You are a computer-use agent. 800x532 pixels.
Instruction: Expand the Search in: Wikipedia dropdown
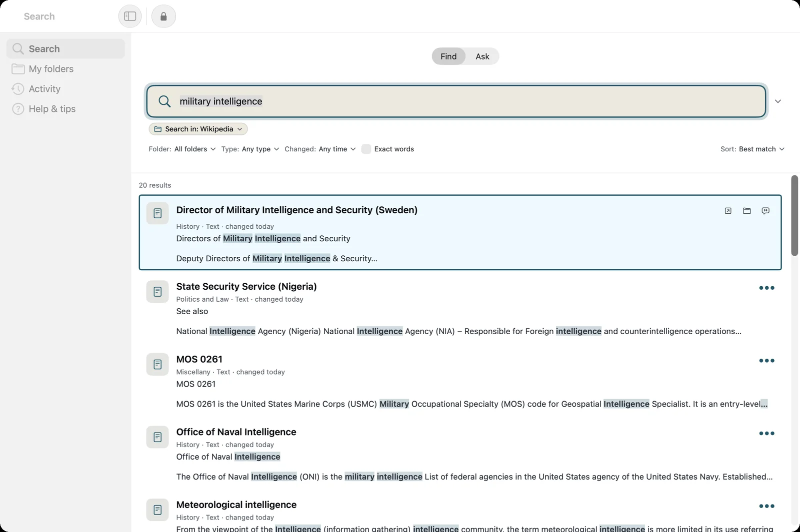coord(198,129)
